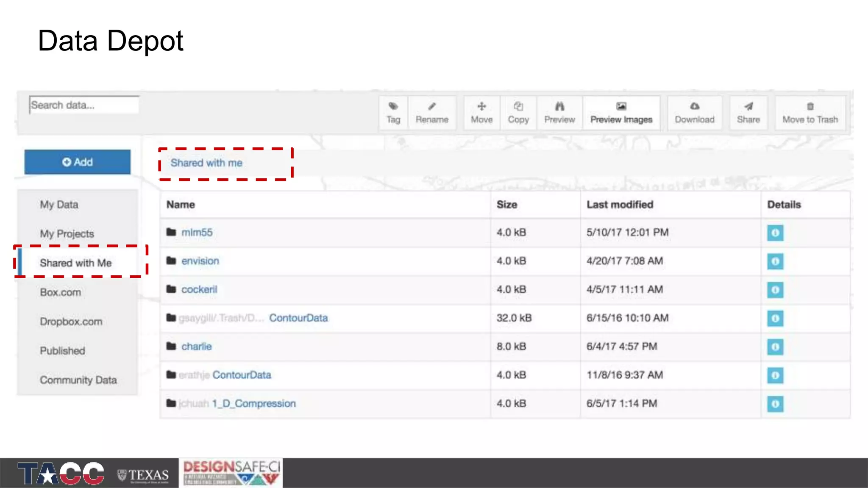
Task: Switch to Community Data section
Action: point(78,380)
